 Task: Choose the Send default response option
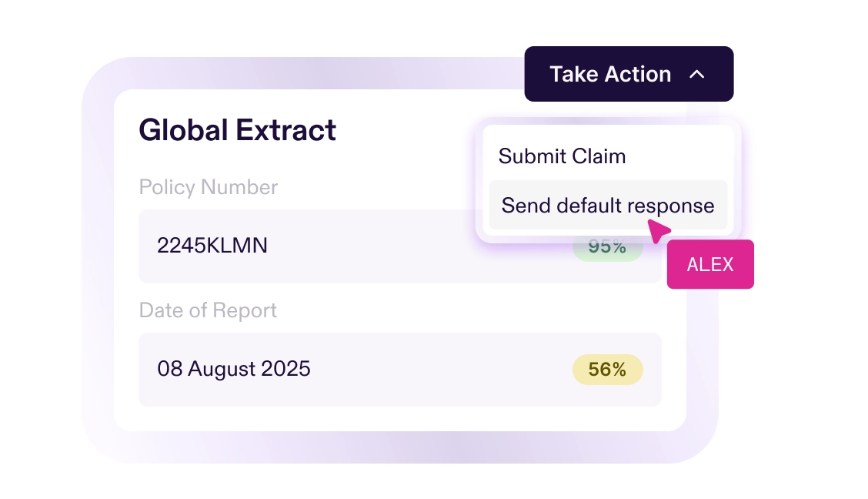(x=608, y=205)
